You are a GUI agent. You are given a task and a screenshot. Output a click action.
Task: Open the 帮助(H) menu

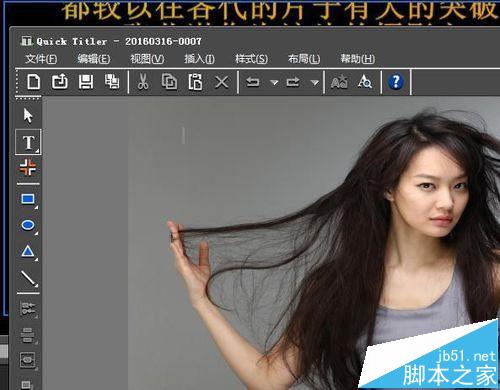tap(357, 59)
